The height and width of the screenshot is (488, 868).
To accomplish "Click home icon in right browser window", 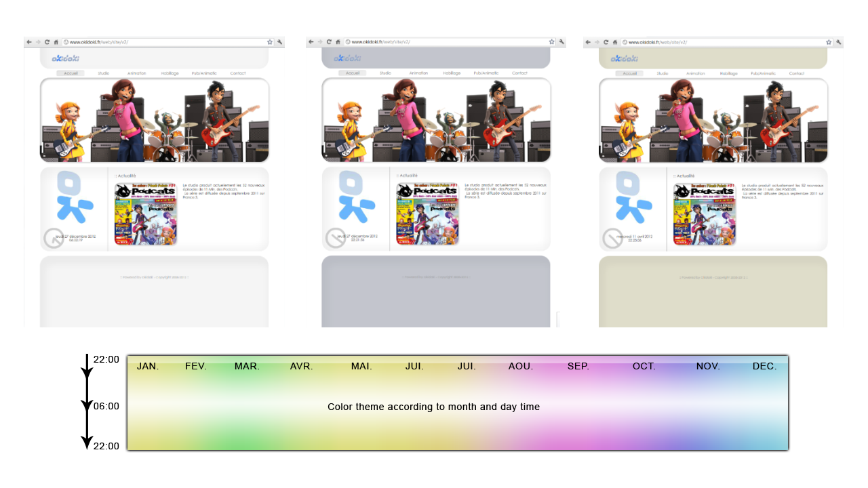I will (615, 42).
